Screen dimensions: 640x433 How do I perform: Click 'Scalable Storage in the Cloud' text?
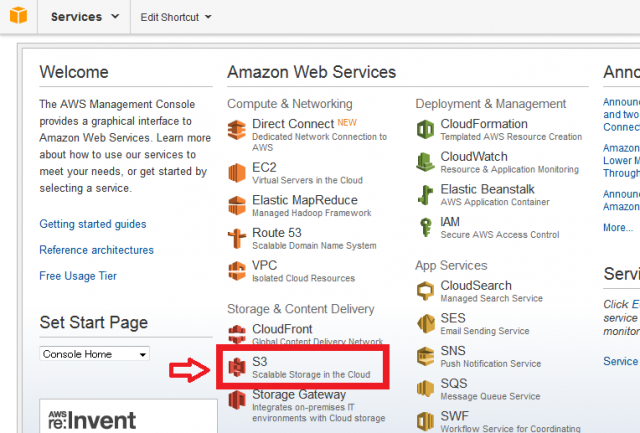(x=311, y=375)
